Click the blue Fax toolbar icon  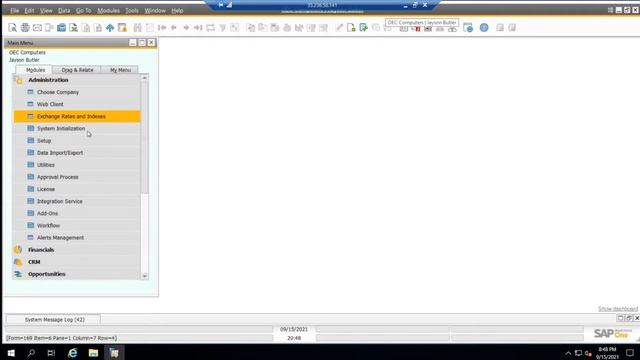61,28
